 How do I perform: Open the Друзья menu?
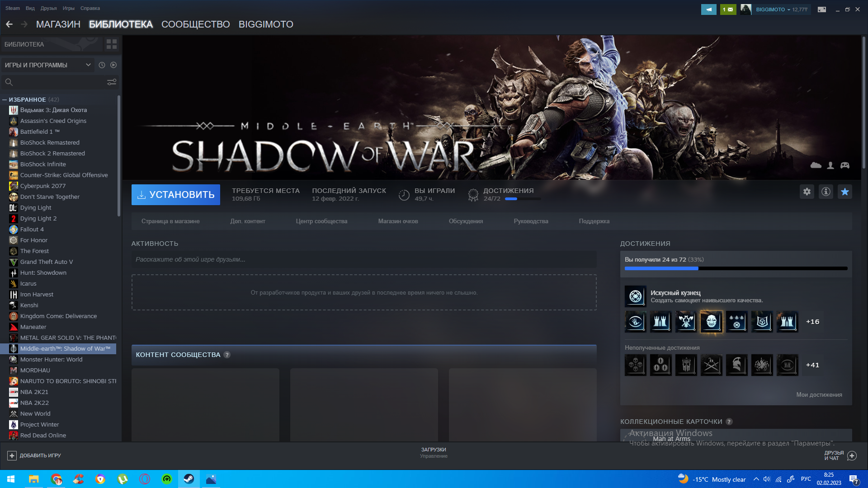(x=49, y=8)
